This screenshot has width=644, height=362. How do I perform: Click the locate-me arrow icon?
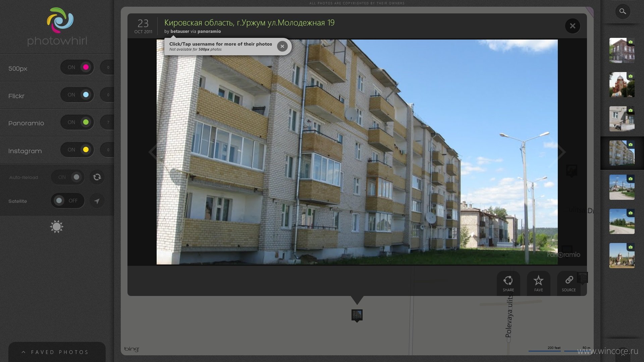coord(97,201)
